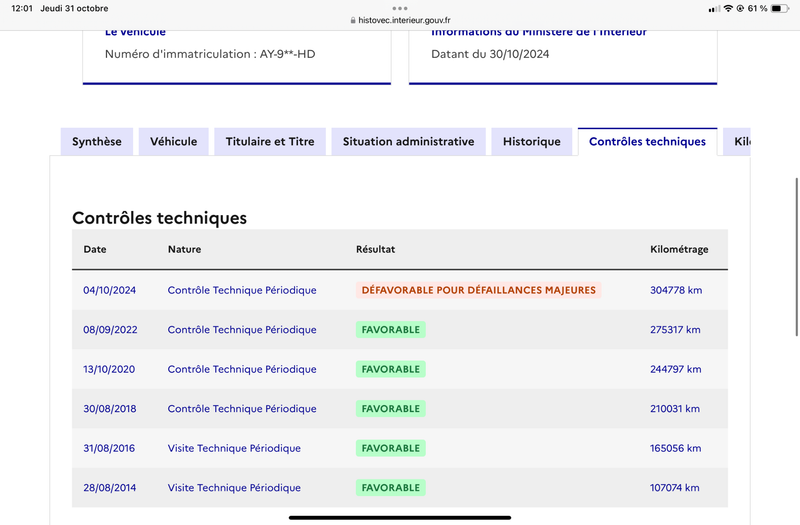This screenshot has width=800, height=525.
Task: Click the Nature column header
Action: [x=184, y=249]
